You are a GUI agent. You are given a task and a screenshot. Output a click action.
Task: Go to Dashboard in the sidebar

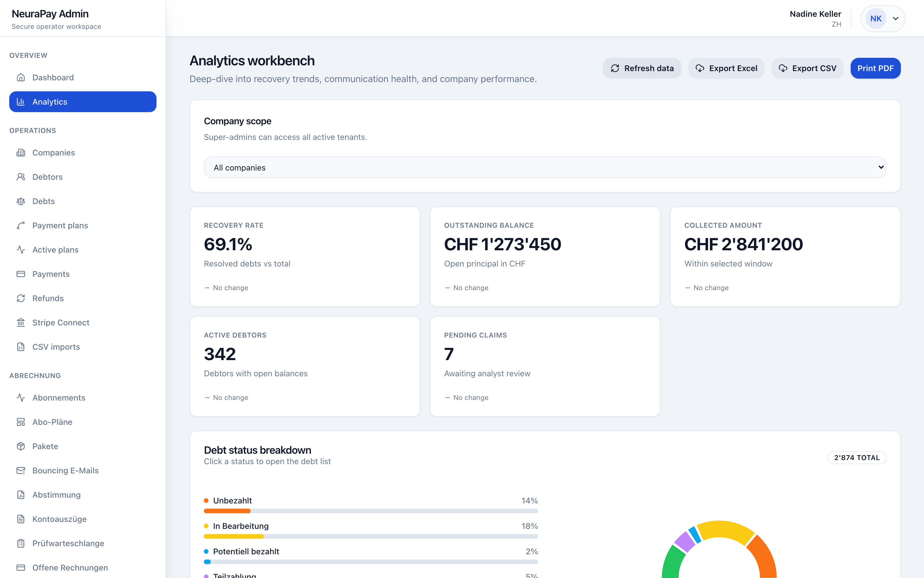tap(83, 78)
